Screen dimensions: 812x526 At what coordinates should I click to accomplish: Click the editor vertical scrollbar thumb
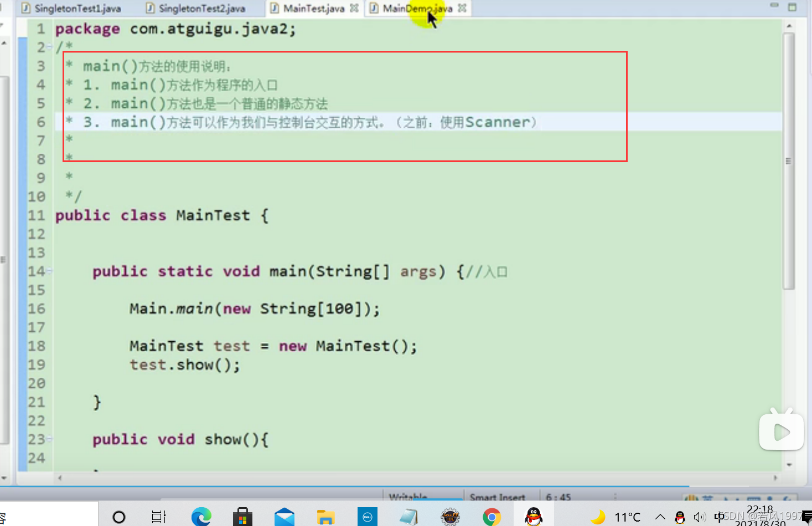click(789, 160)
